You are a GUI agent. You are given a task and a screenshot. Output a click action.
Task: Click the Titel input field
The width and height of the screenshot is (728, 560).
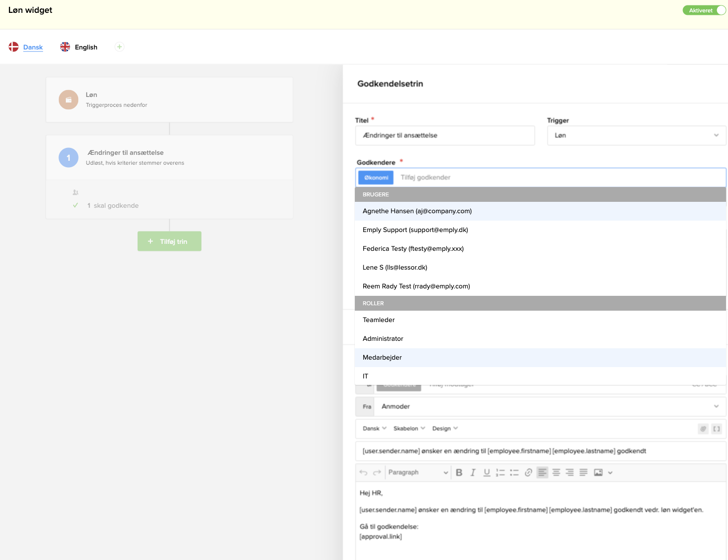[444, 136]
